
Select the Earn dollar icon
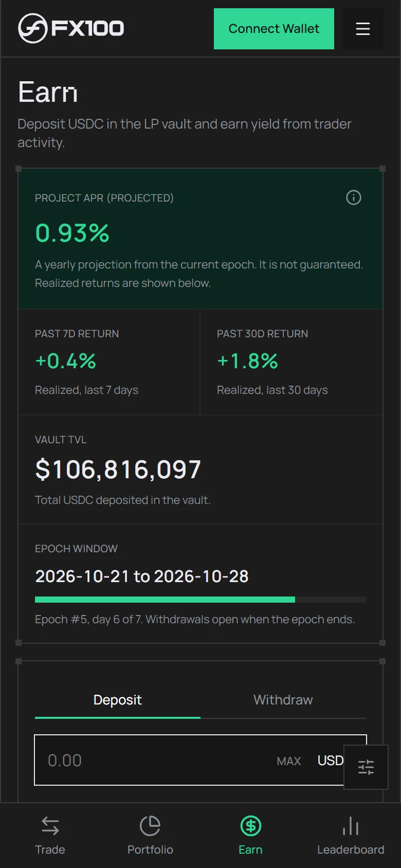click(x=251, y=826)
